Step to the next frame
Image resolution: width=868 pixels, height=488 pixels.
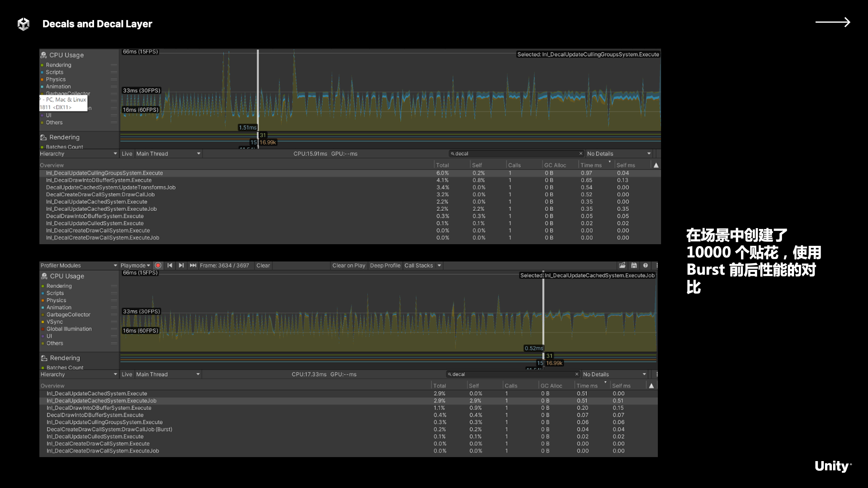181,265
